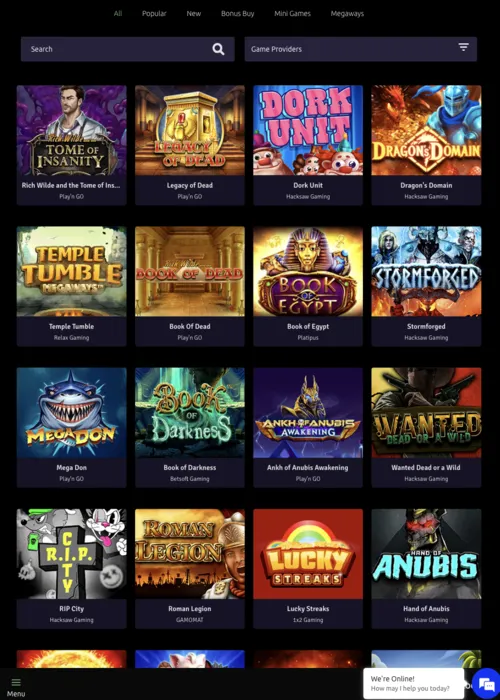Open the Dork Unit game thumbnail
The height and width of the screenshot is (700, 500).
(x=308, y=130)
